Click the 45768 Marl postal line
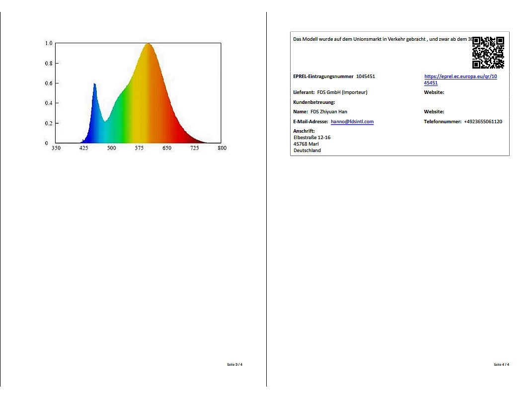This screenshot has height=399, width=532. (x=306, y=144)
